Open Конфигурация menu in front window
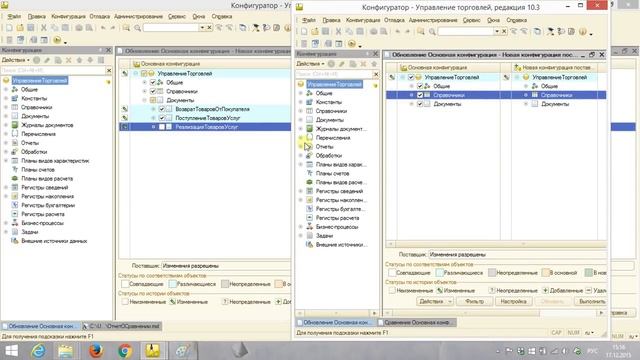640x360 pixels. coord(363,20)
